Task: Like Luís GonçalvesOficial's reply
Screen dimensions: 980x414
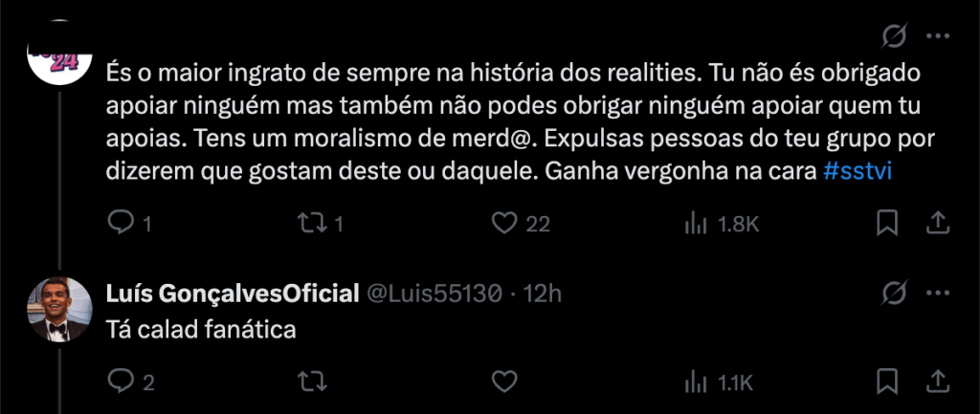Action: (x=503, y=382)
